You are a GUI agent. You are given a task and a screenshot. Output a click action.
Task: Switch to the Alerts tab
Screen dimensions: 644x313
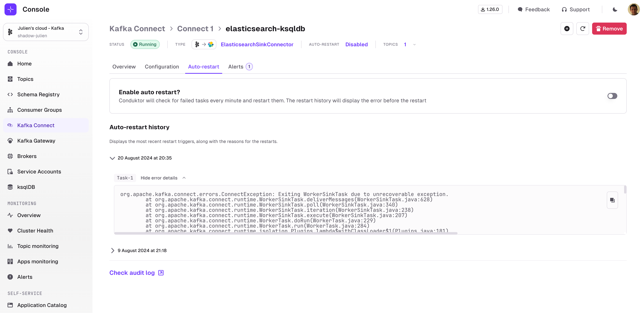[239, 67]
